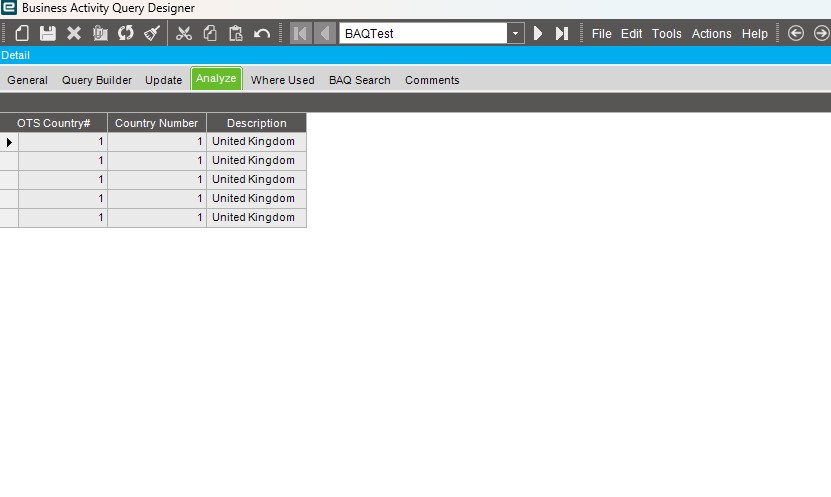
Task: Delete the query with the X icon
Action: click(x=74, y=33)
